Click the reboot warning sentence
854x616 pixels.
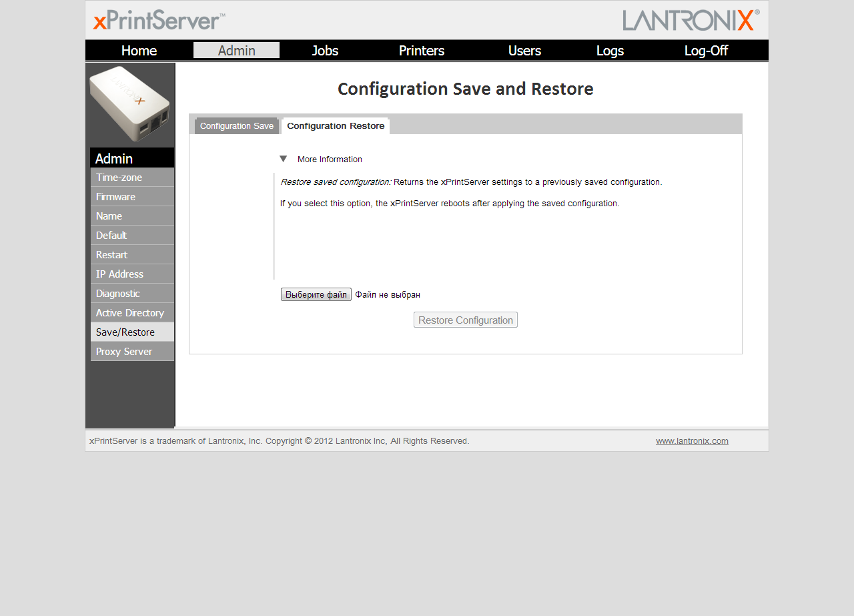coord(450,204)
